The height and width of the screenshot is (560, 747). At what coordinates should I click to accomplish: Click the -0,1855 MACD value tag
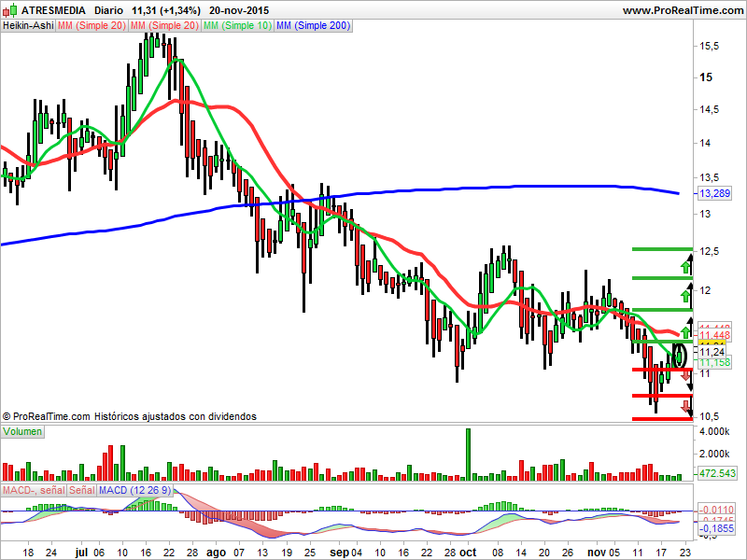point(716,528)
